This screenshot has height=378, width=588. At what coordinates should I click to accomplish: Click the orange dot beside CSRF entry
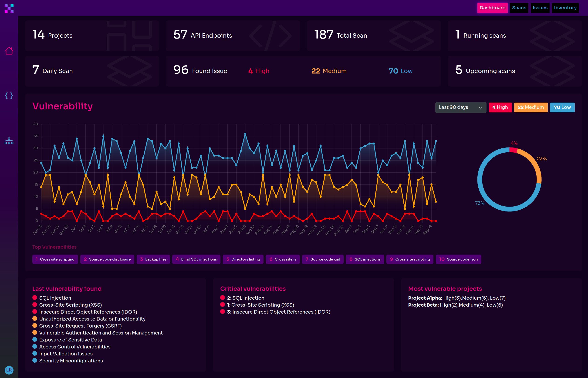[x=35, y=325]
